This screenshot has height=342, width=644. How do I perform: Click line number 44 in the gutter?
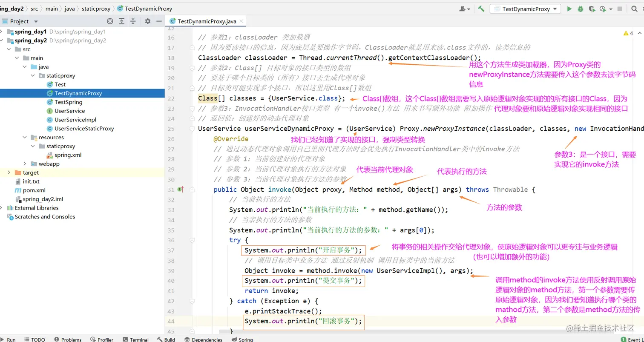click(170, 321)
